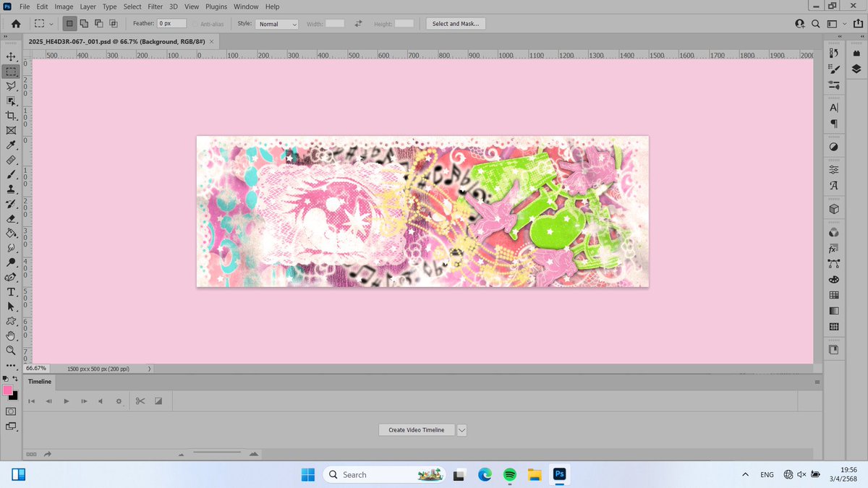Swap foreground and background colors
Screen dimensions: 868x488
(15, 378)
